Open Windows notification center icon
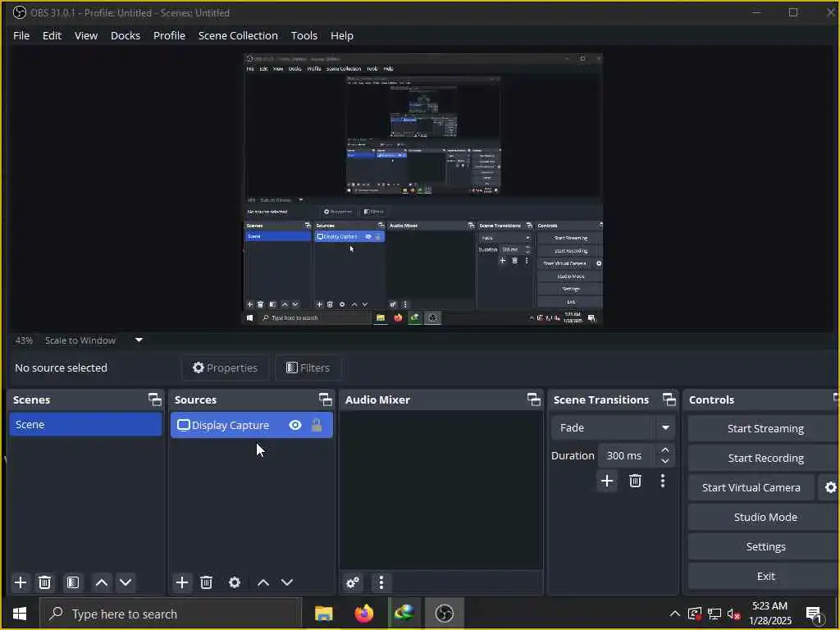840x630 pixels. pos(815,614)
